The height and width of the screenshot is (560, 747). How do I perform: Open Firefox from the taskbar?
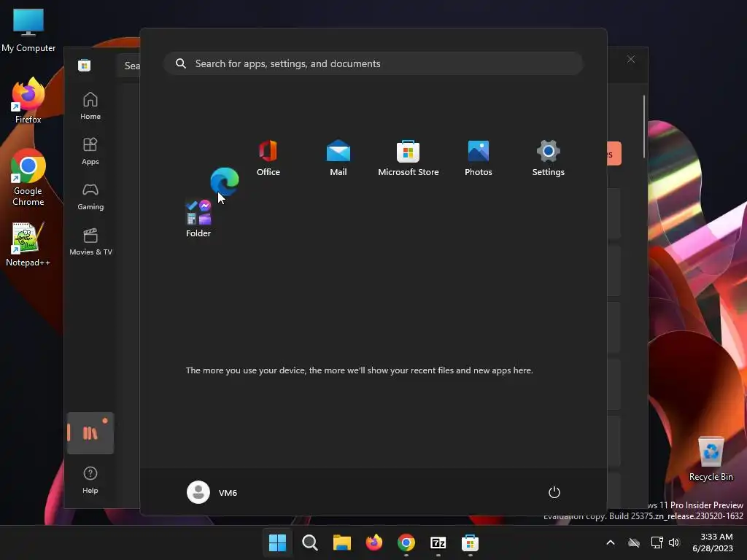[x=374, y=542]
